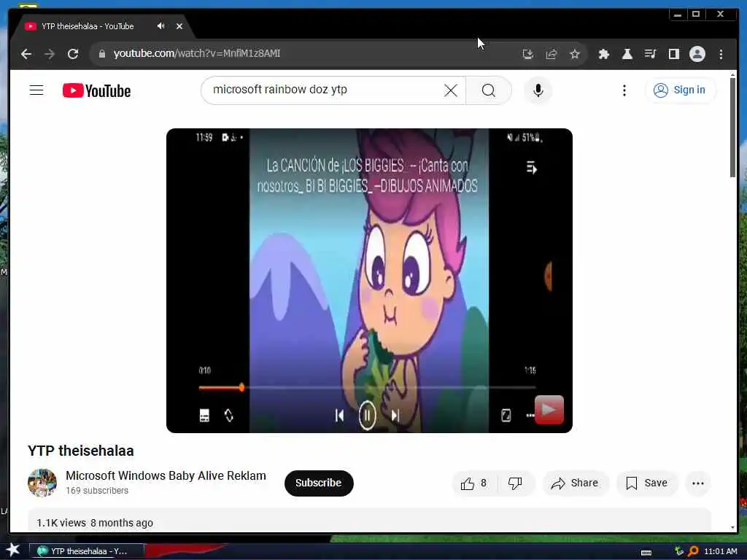The height and width of the screenshot is (560, 747).
Task: Click the previous track icon in video
Action: (340, 416)
